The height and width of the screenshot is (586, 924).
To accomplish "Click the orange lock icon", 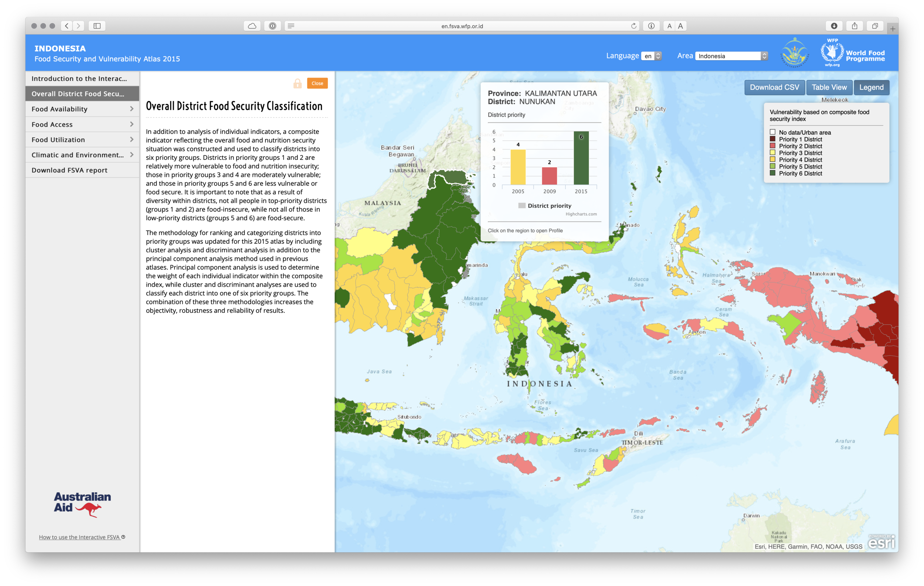I will click(x=298, y=83).
